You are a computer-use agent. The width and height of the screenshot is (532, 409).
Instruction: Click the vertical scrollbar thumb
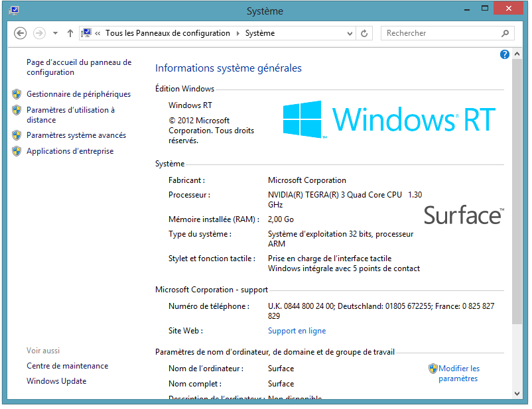point(517,192)
